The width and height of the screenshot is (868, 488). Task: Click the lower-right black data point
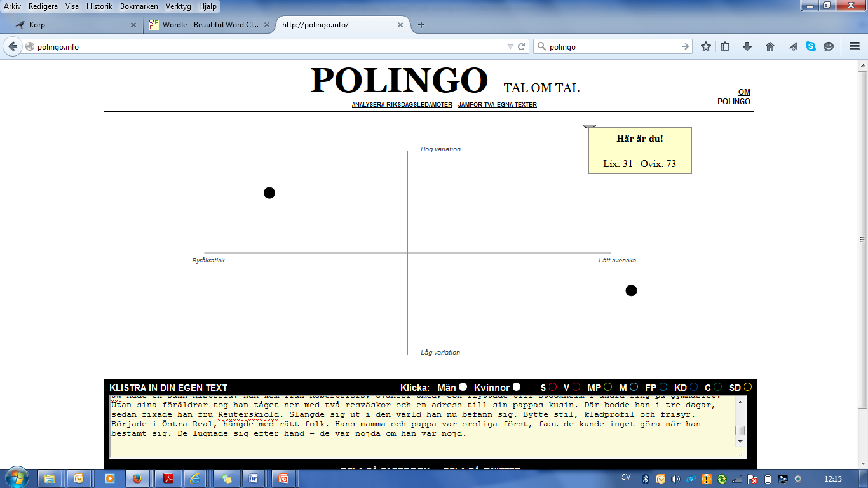631,290
